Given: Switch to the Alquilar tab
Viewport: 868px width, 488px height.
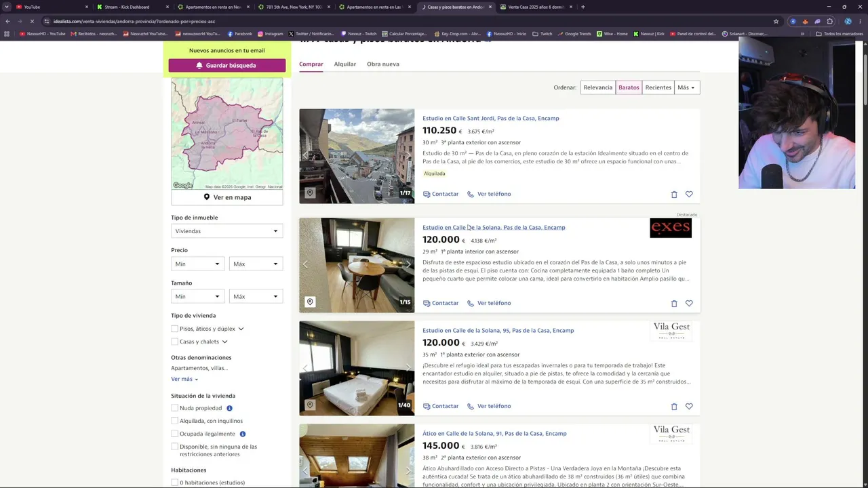Looking at the screenshot, I should (x=344, y=64).
